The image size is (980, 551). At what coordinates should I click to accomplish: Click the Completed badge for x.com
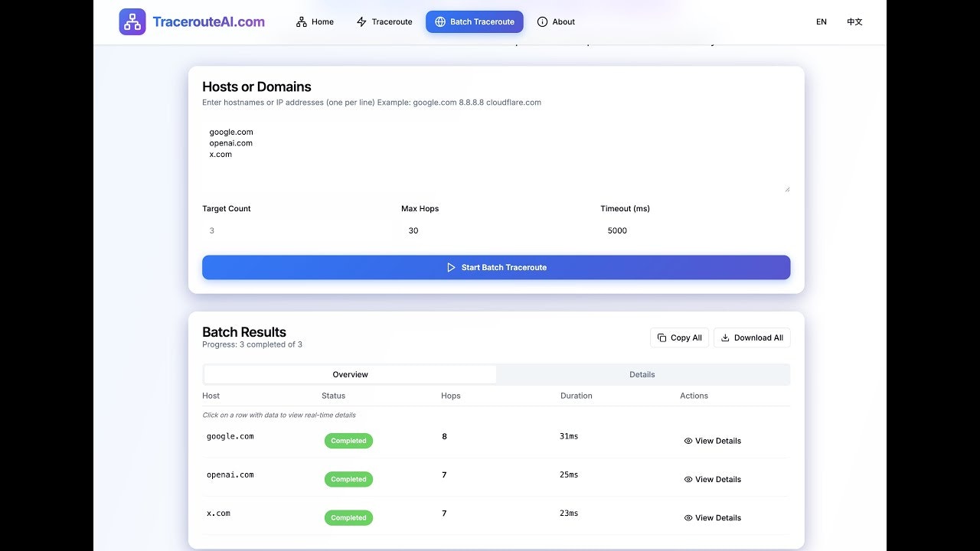click(348, 518)
